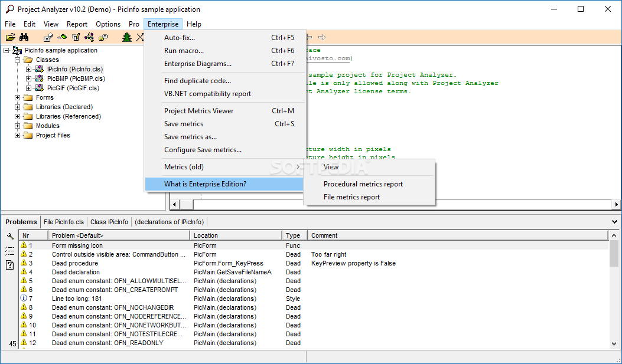The height and width of the screenshot is (364, 622).
Task: Click the checklist icon beside Problems list
Action: pyautogui.click(x=9, y=250)
